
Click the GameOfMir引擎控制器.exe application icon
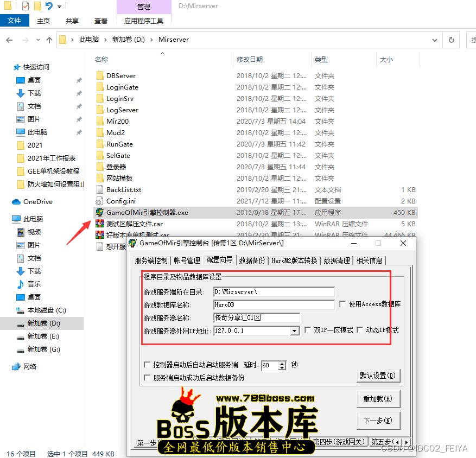pyautogui.click(x=99, y=212)
